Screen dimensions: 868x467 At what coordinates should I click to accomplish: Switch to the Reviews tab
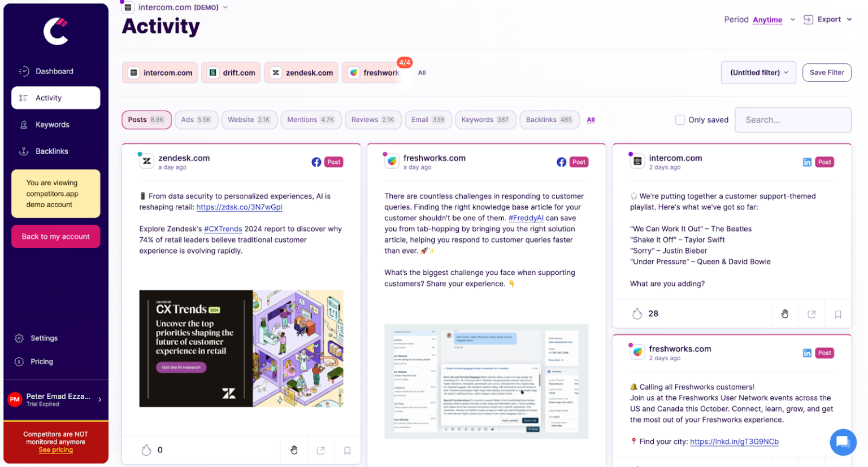(x=372, y=120)
